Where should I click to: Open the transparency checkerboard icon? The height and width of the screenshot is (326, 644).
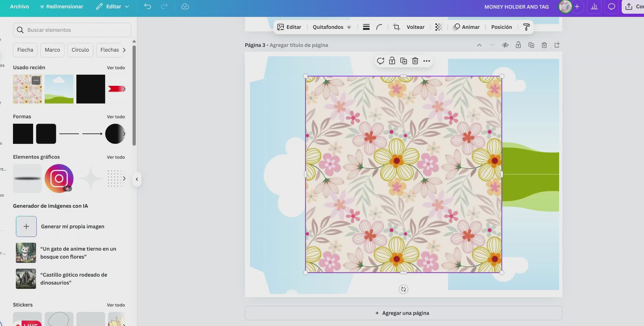click(439, 27)
